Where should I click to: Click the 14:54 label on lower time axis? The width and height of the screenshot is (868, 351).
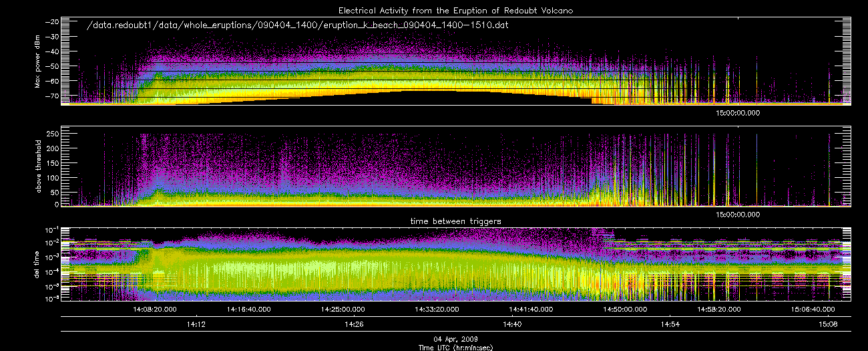[x=670, y=324]
